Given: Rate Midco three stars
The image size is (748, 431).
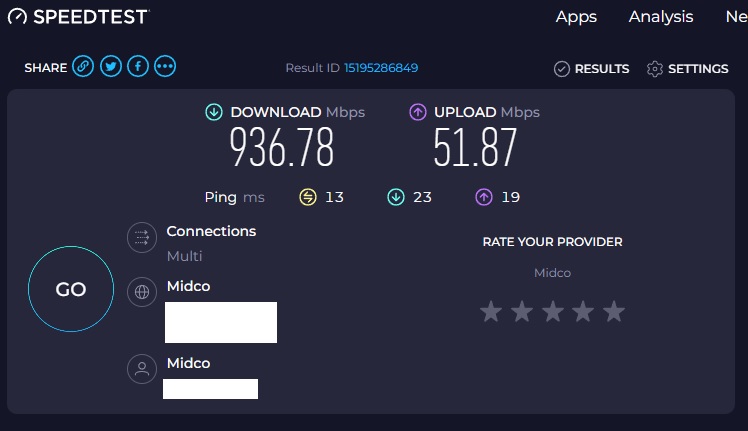Looking at the screenshot, I should (553, 311).
